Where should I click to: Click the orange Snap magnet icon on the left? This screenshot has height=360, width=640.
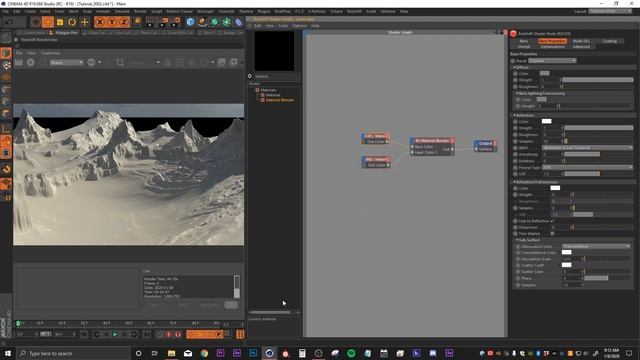(6, 169)
